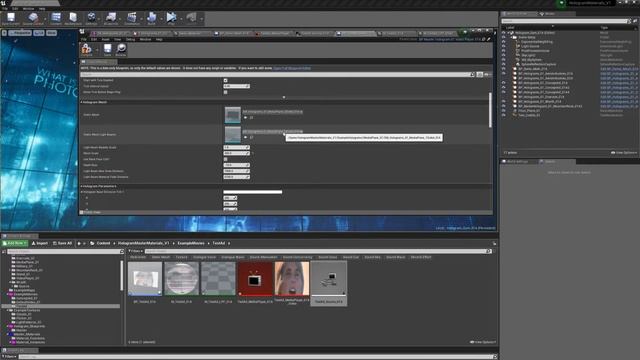
Task: Compile the blueprint
Action: pos(87,50)
